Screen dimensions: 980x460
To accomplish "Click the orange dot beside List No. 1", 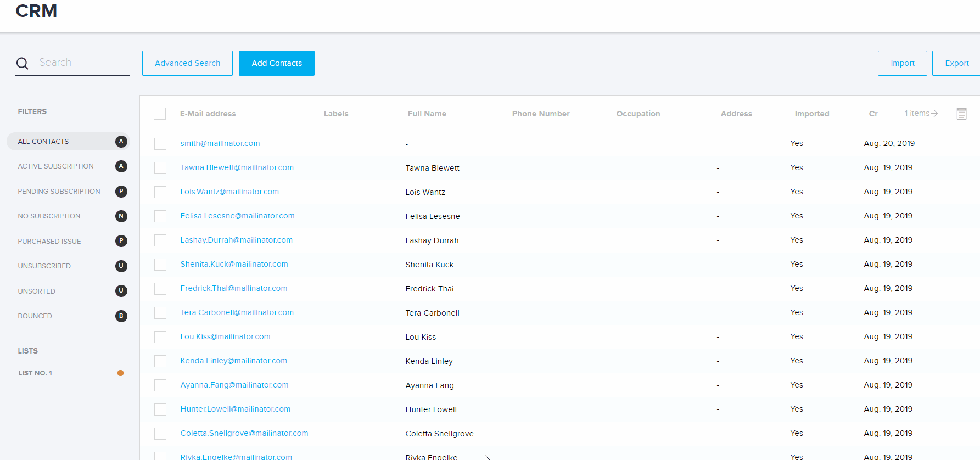I will click(120, 373).
